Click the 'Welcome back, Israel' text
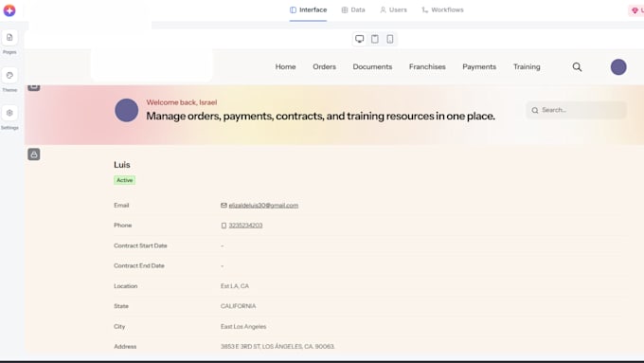This screenshot has width=644, height=363. point(182,102)
